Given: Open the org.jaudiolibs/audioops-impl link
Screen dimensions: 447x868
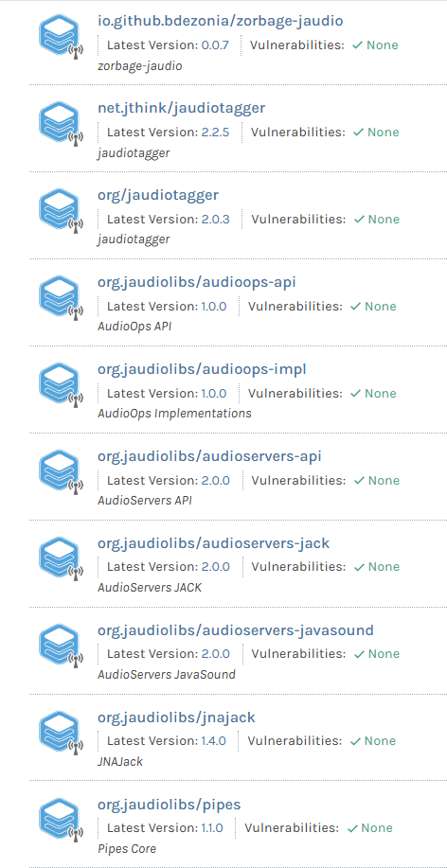Looking at the screenshot, I should tap(202, 369).
